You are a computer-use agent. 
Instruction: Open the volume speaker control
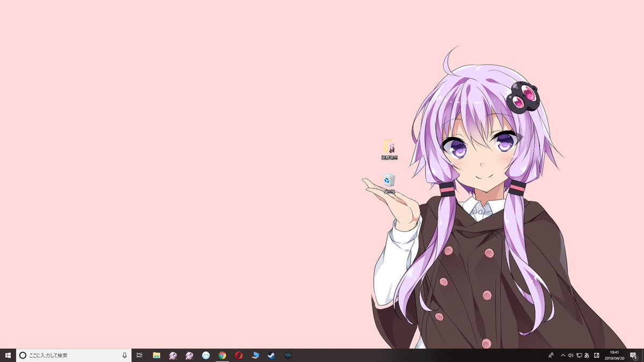(x=570, y=355)
